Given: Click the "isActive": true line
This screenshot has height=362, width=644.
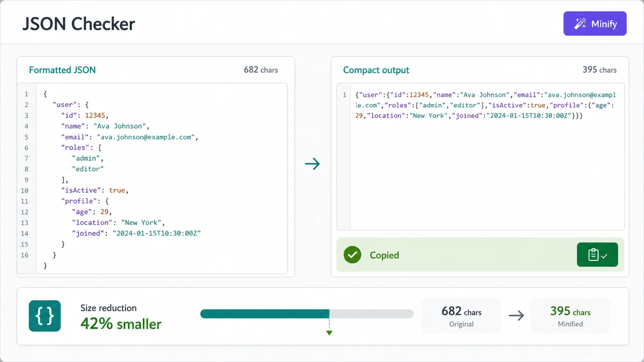Looking at the screenshot, I should click(x=95, y=190).
